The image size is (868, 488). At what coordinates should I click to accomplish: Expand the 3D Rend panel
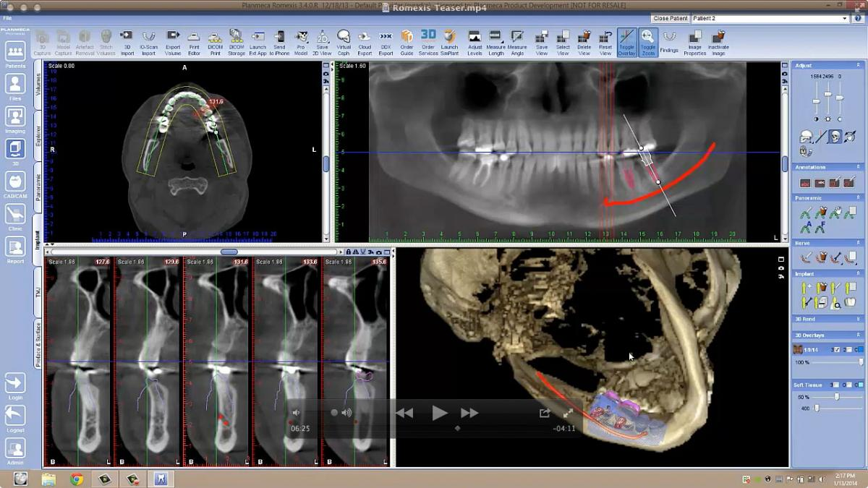(x=859, y=319)
